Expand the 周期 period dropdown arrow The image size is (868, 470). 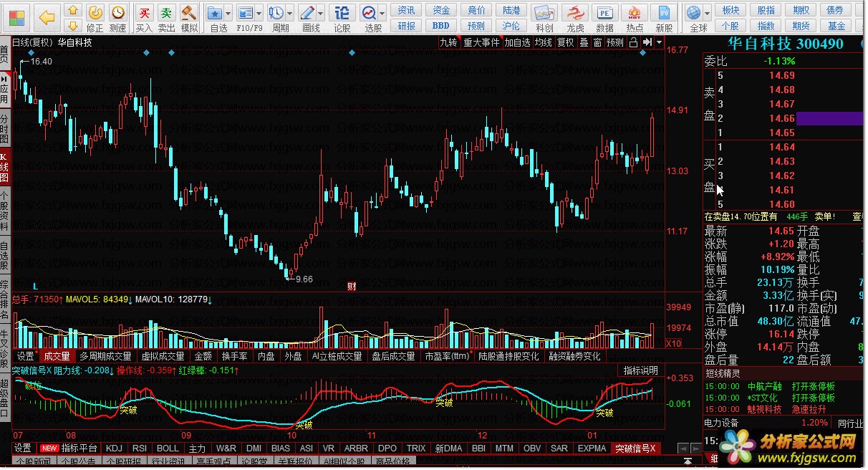click(290, 13)
